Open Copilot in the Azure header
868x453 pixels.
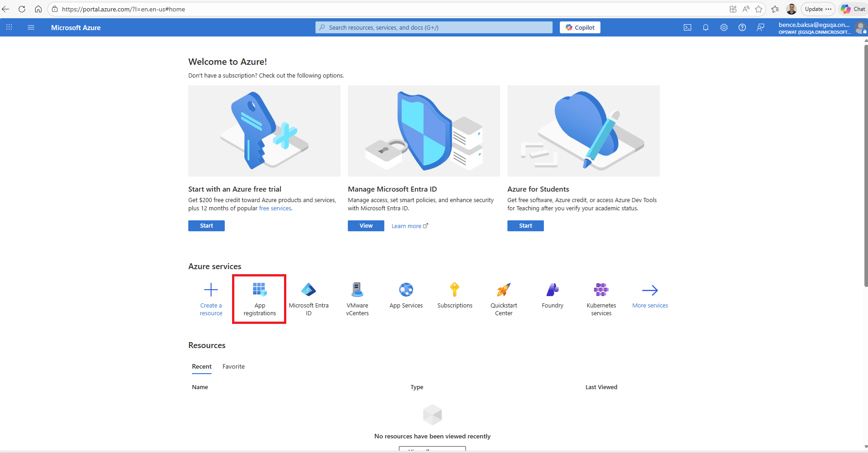580,27
